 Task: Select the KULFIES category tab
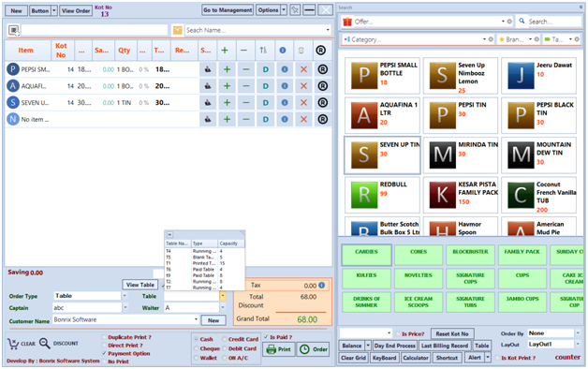[x=366, y=278]
